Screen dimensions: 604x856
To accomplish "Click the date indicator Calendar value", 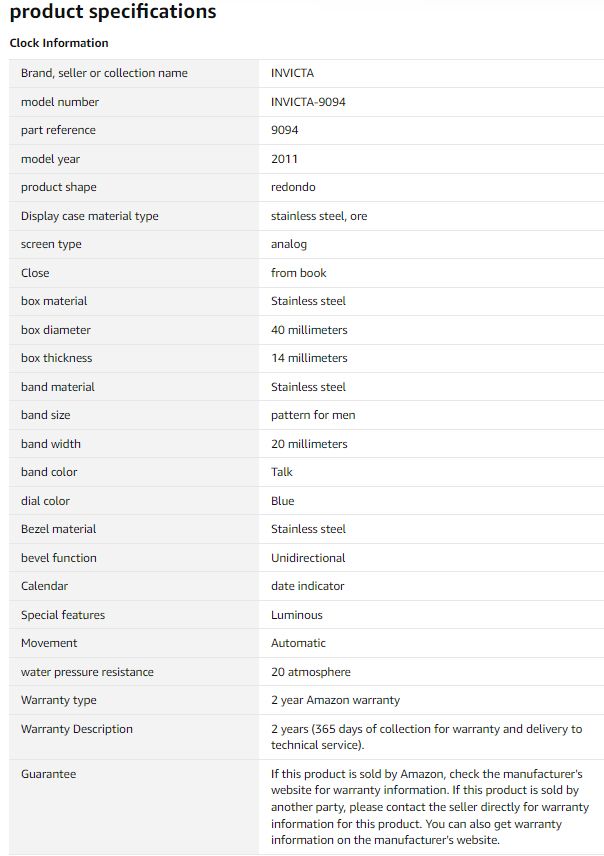I will click(307, 586).
